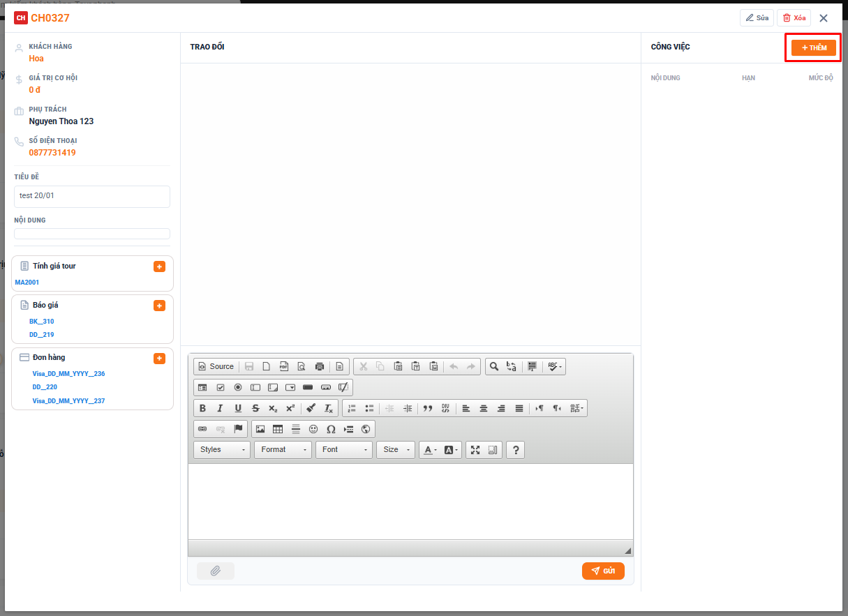The height and width of the screenshot is (616, 848).
Task: Open the Size dropdown
Action: tap(395, 450)
